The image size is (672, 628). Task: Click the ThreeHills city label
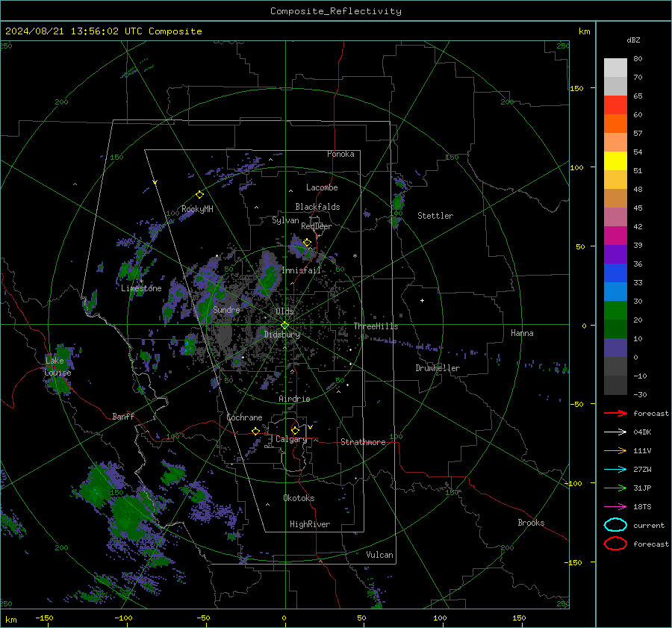pos(376,326)
